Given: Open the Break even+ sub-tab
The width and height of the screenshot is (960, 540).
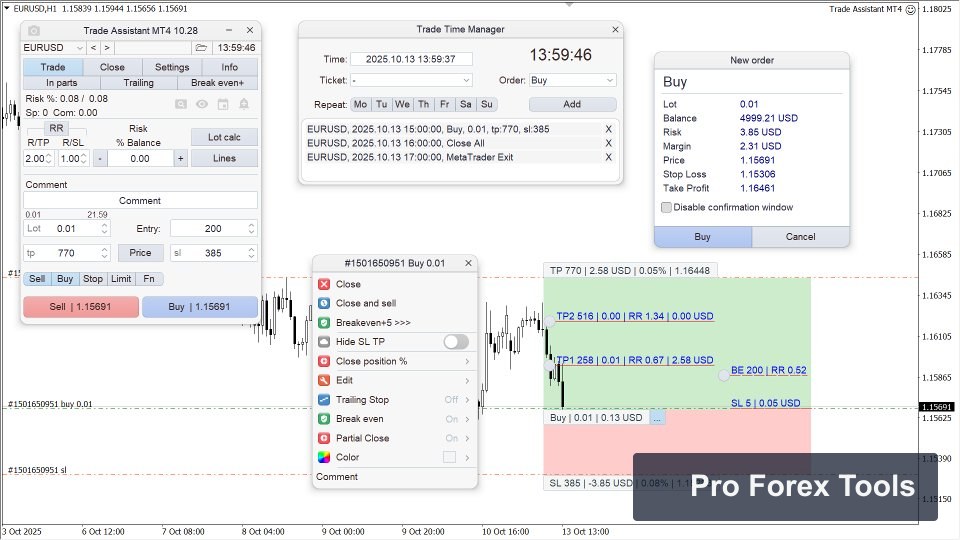Looking at the screenshot, I should [217, 83].
